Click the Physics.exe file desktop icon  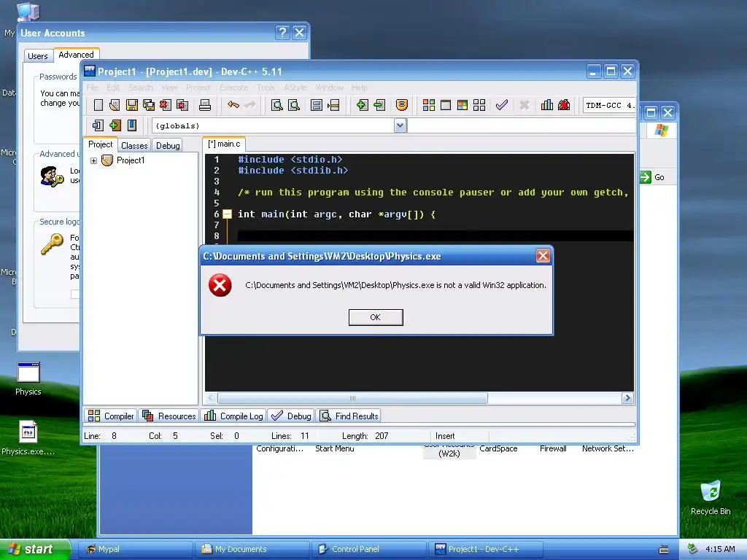[x=28, y=438]
